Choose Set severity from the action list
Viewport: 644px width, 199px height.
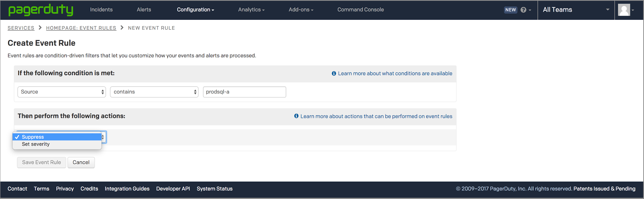[36, 144]
